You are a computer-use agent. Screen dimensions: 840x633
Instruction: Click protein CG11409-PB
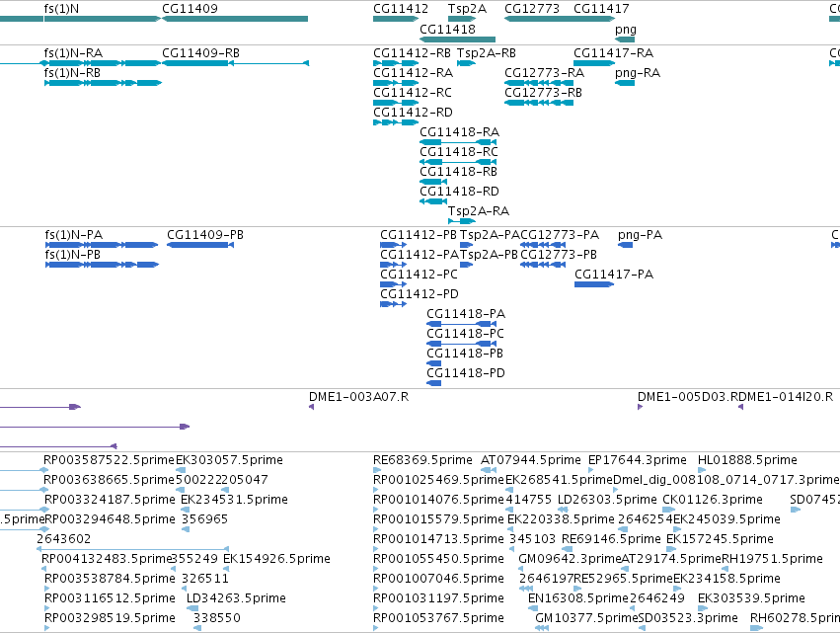pyautogui.click(x=200, y=245)
